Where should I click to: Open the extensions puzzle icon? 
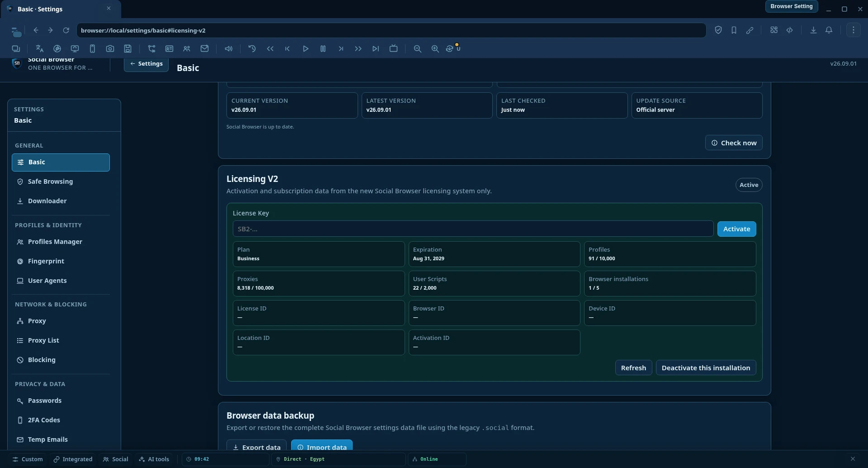tap(774, 30)
